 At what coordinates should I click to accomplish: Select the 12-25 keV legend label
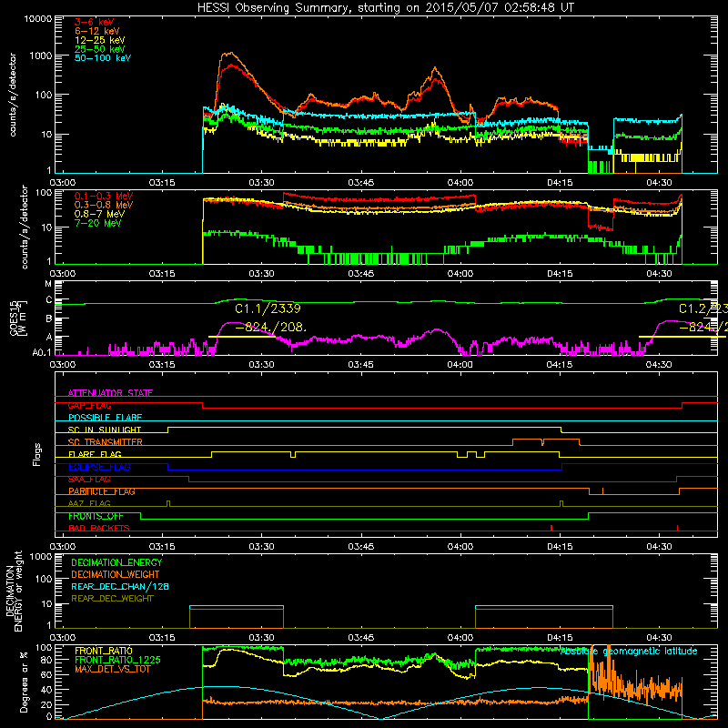pos(99,40)
